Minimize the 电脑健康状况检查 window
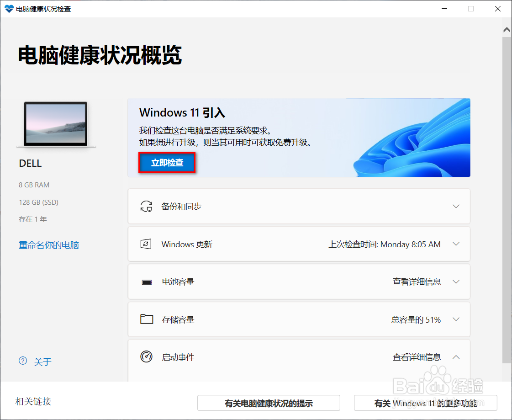The image size is (512, 420). coord(444,9)
